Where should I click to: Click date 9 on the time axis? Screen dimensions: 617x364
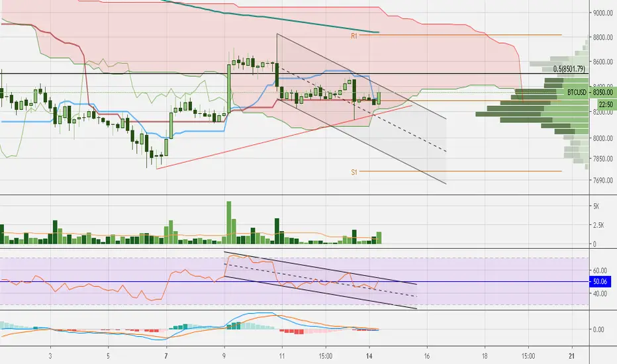pyautogui.click(x=224, y=356)
